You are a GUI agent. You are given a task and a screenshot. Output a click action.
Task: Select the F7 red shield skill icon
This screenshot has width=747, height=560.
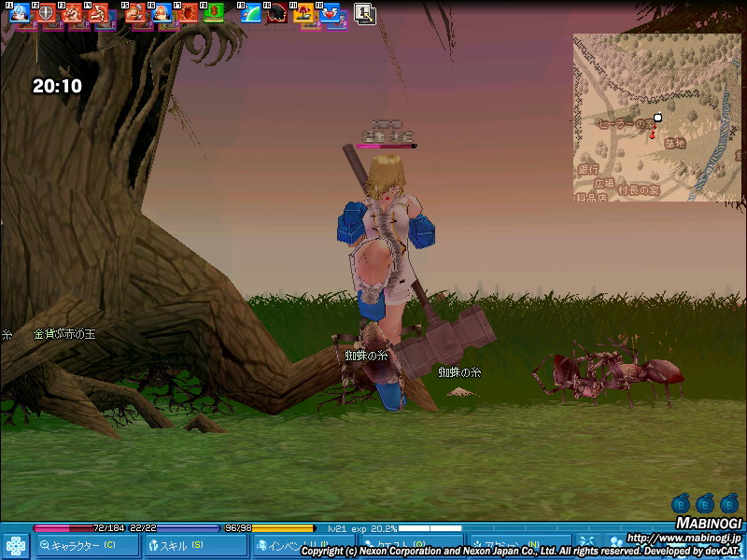[x=188, y=13]
